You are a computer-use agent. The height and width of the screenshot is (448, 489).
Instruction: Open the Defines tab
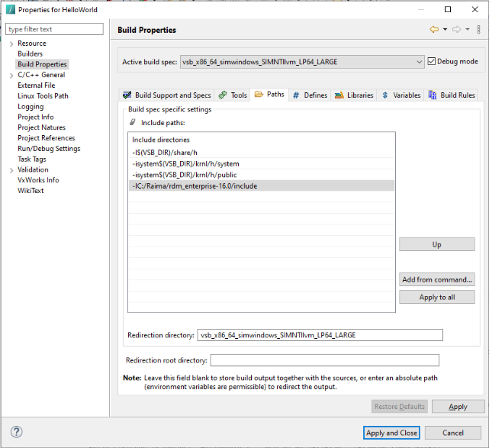tap(310, 95)
